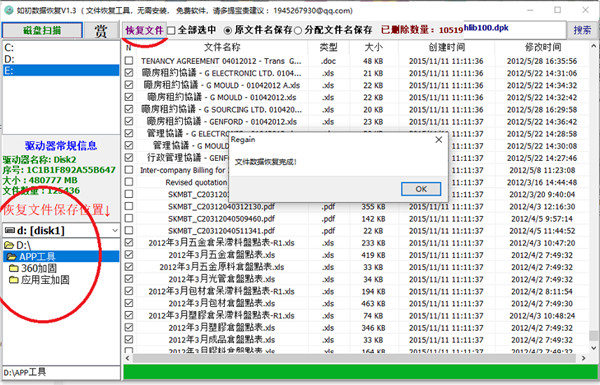Select the 应用宝加固 folder icon

tap(14, 280)
